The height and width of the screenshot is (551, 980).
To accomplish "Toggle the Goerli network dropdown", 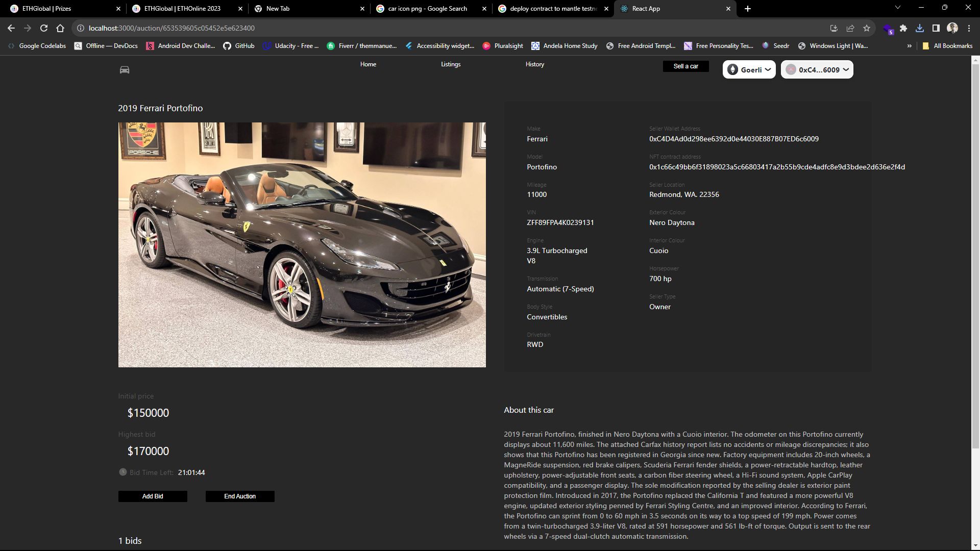I will [749, 69].
